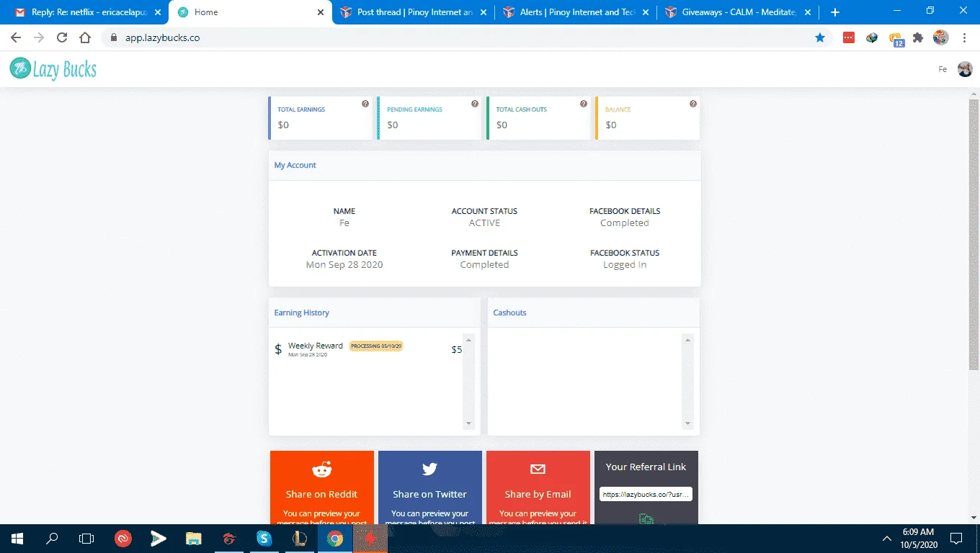Click 'Logged In' Facebook status value
The width and height of the screenshot is (980, 553).
[x=625, y=264]
